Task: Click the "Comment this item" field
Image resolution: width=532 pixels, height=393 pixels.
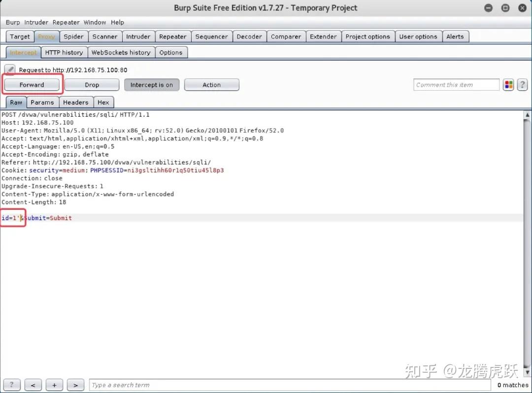Action: point(456,84)
